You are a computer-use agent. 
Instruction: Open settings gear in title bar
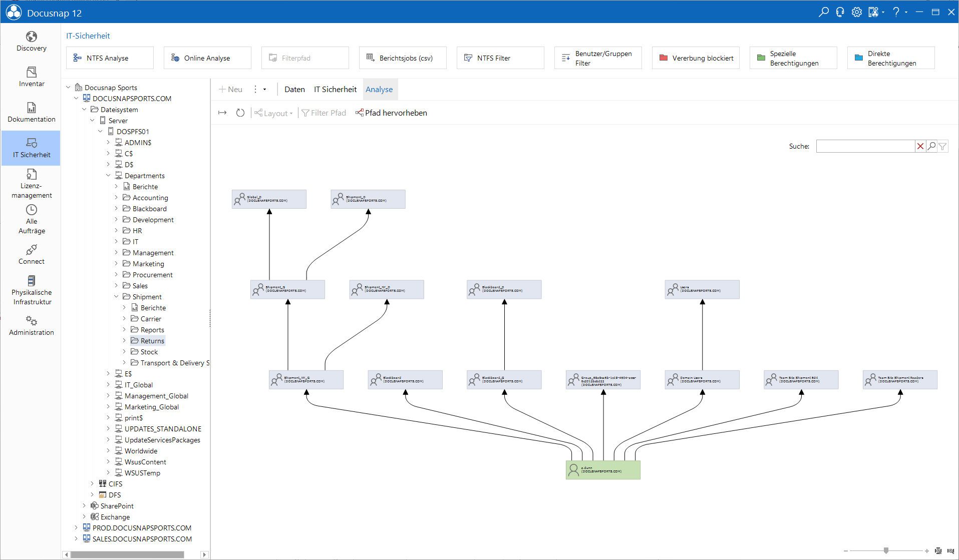pos(857,12)
